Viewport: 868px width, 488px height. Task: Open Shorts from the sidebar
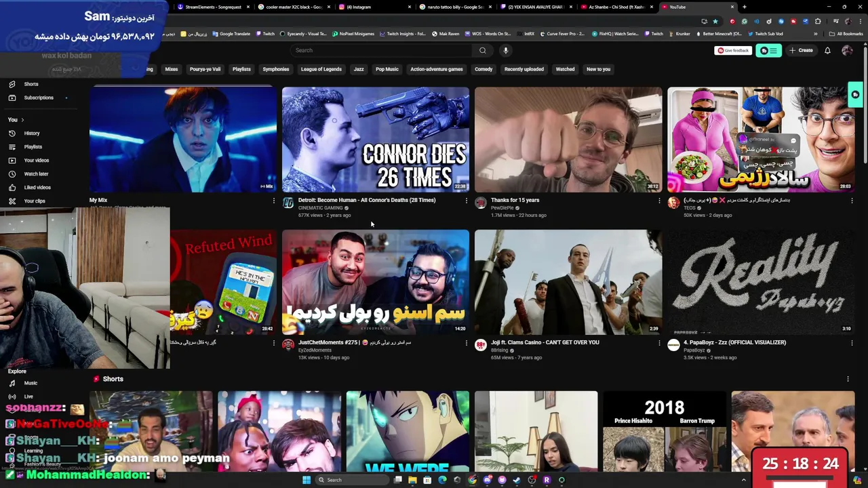coord(31,84)
